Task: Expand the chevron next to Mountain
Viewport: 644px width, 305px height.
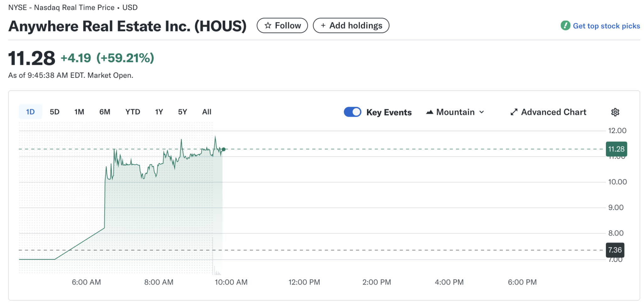Action: click(482, 112)
